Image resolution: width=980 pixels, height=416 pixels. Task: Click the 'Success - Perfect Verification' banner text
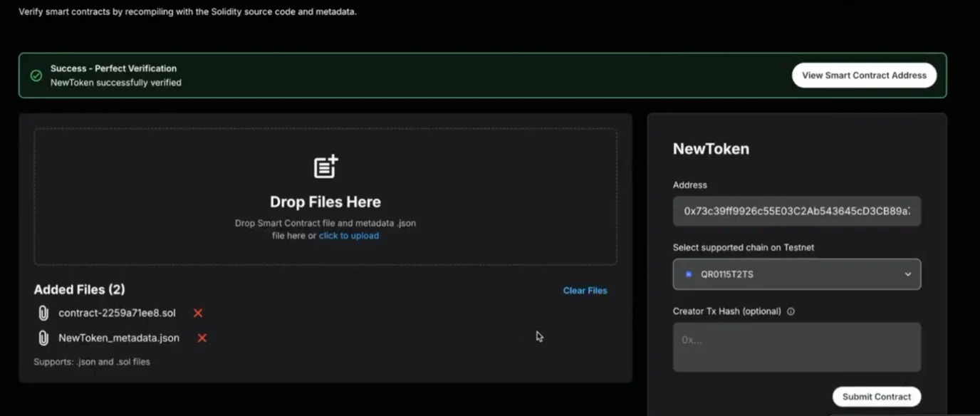pyautogui.click(x=113, y=68)
